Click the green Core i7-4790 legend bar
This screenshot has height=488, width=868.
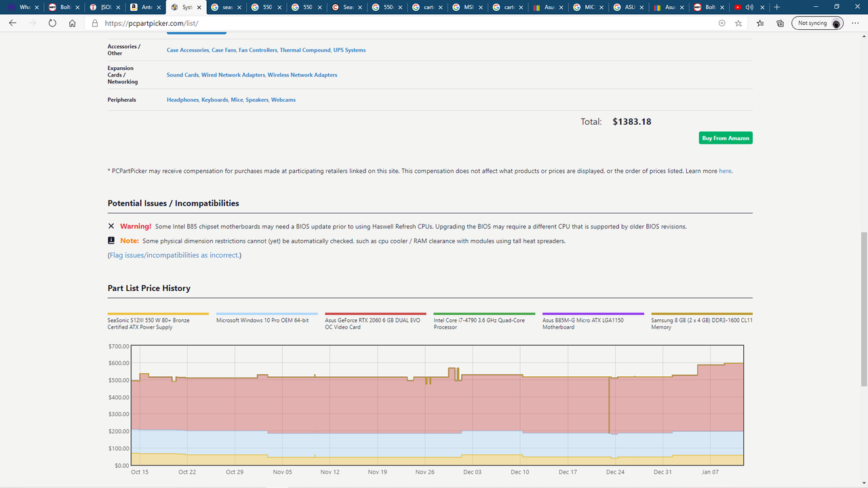click(484, 314)
